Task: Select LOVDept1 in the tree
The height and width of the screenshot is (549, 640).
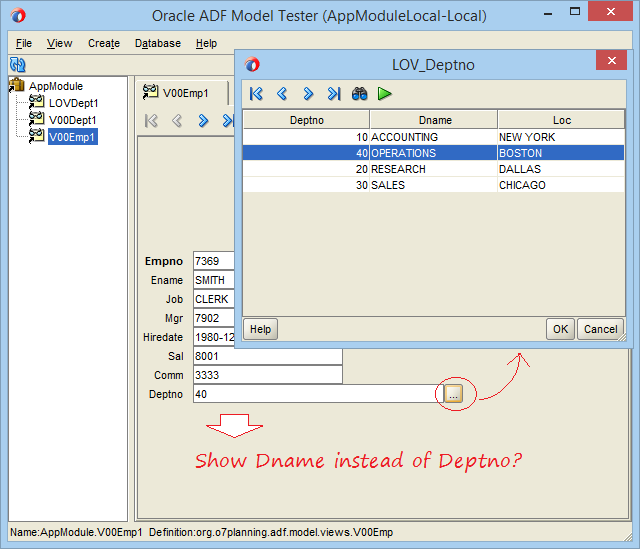Action: pos(73,103)
